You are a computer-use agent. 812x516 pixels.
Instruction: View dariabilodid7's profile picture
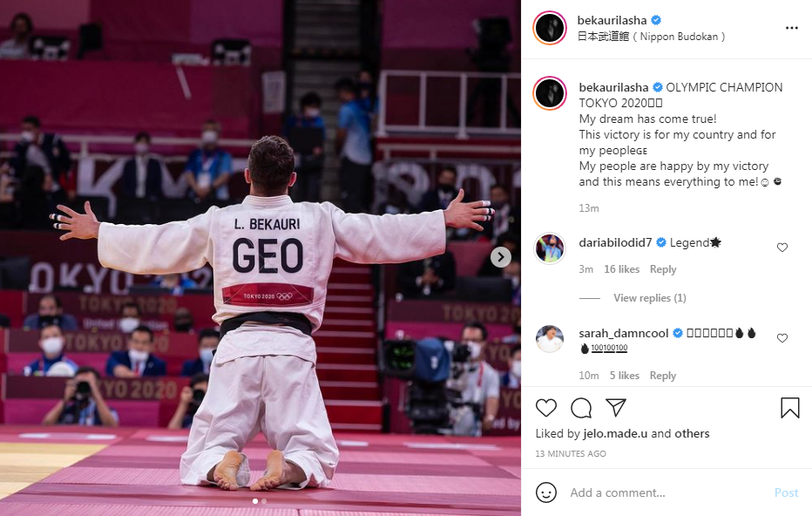550,248
